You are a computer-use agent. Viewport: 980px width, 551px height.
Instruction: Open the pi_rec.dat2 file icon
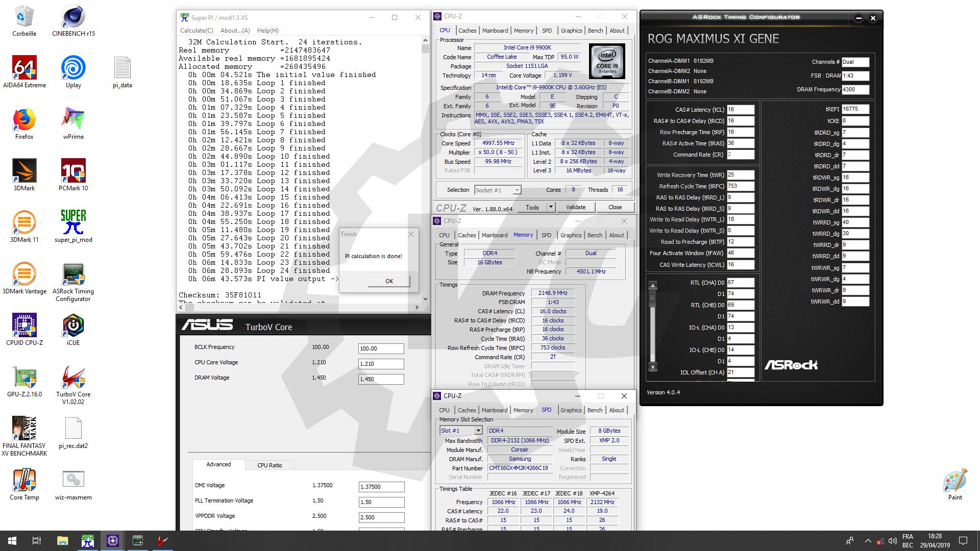(x=73, y=433)
